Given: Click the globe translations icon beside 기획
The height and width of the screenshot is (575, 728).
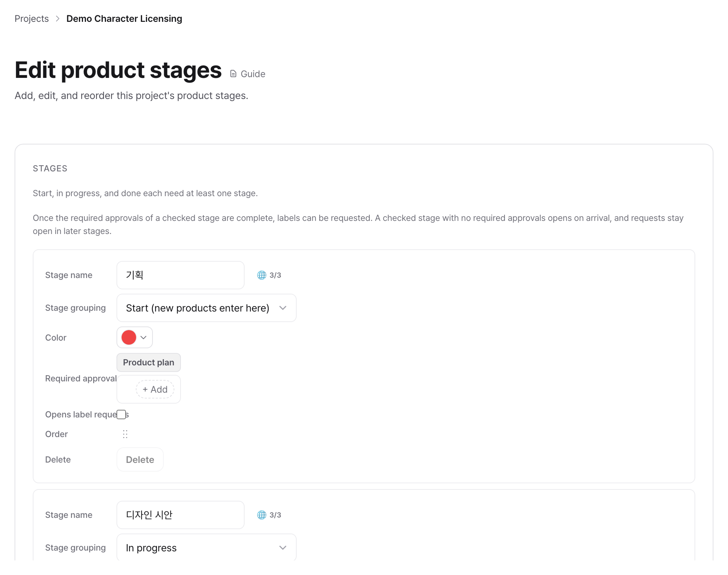Looking at the screenshot, I should pyautogui.click(x=262, y=275).
